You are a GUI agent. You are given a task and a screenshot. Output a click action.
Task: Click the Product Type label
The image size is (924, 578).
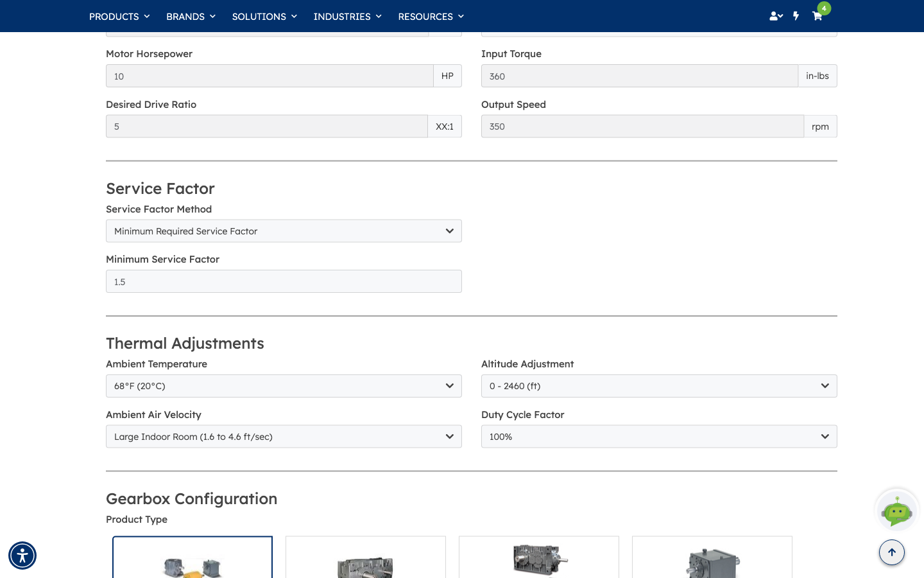[x=137, y=520]
